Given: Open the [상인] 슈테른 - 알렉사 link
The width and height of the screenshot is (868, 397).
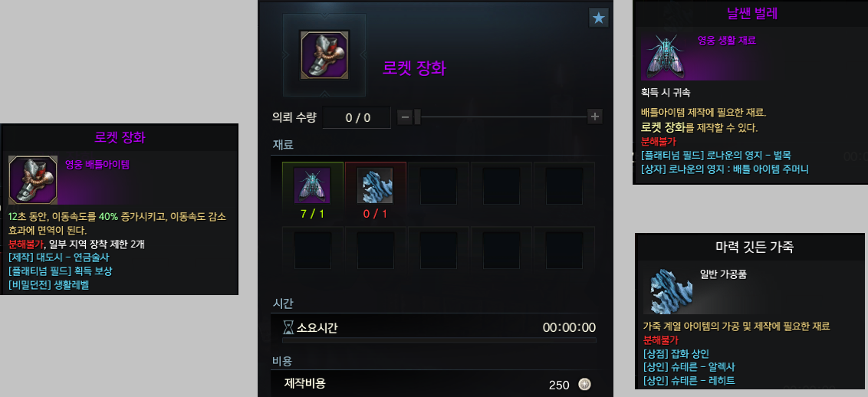Looking at the screenshot, I should click(689, 367).
